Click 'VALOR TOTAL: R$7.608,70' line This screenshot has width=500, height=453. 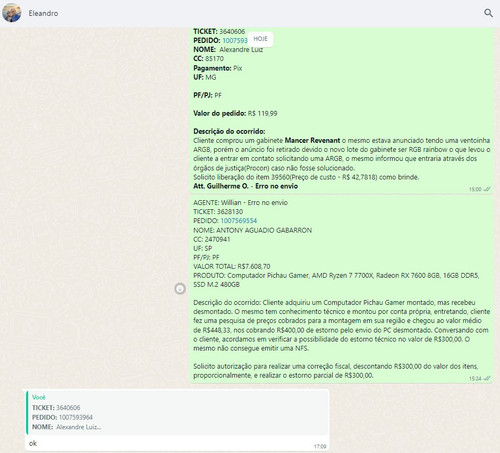click(x=232, y=266)
